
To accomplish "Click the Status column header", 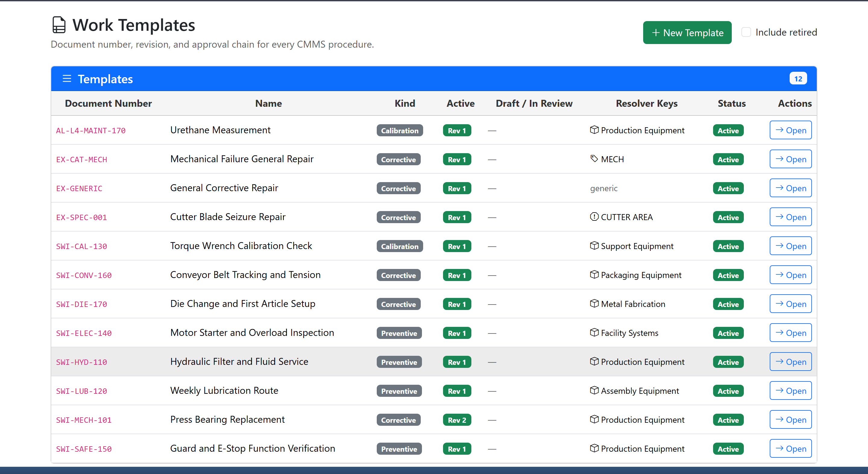I will click(731, 103).
